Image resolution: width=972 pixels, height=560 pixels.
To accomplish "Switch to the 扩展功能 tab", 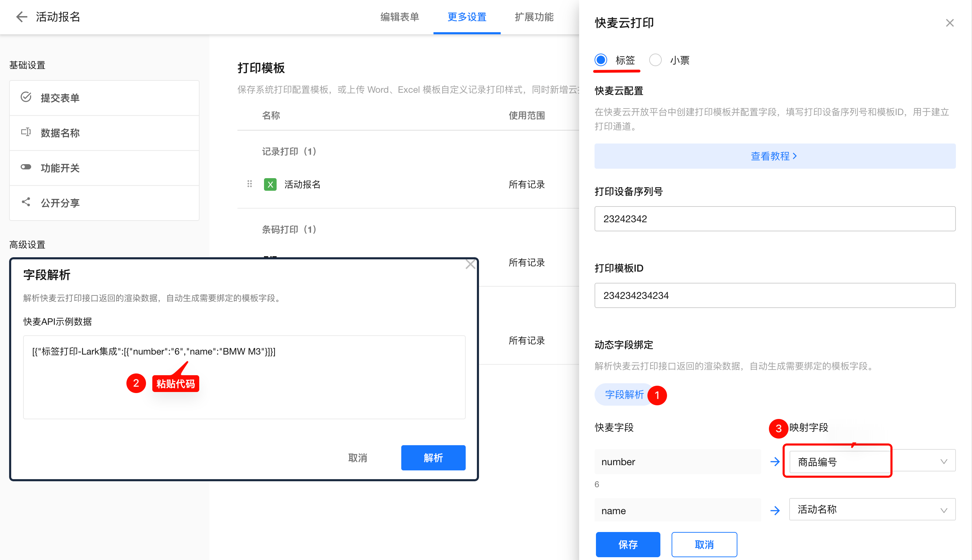I will click(534, 17).
